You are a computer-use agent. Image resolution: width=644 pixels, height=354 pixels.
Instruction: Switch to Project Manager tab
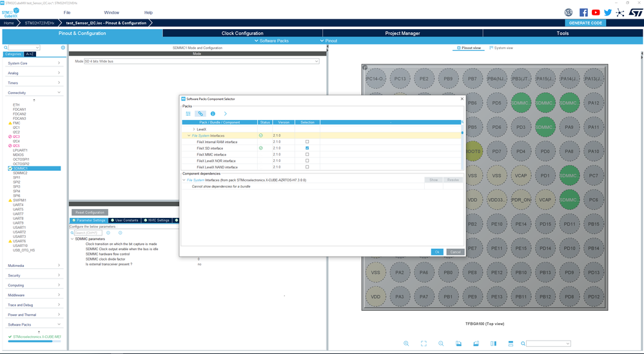tap(402, 34)
